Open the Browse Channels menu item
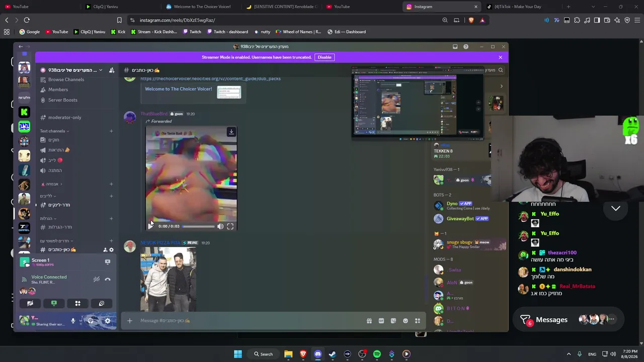The width and height of the screenshot is (644, 362). 66,79
